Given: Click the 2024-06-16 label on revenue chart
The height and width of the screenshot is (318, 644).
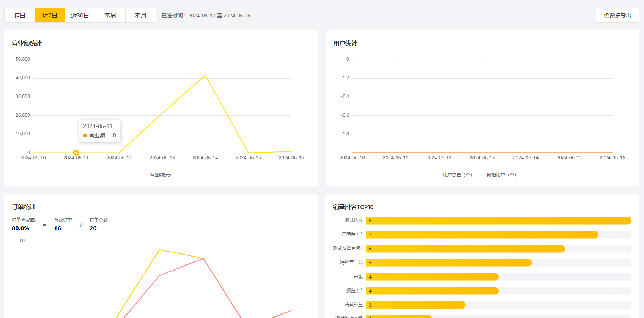Looking at the screenshot, I should click(291, 158).
